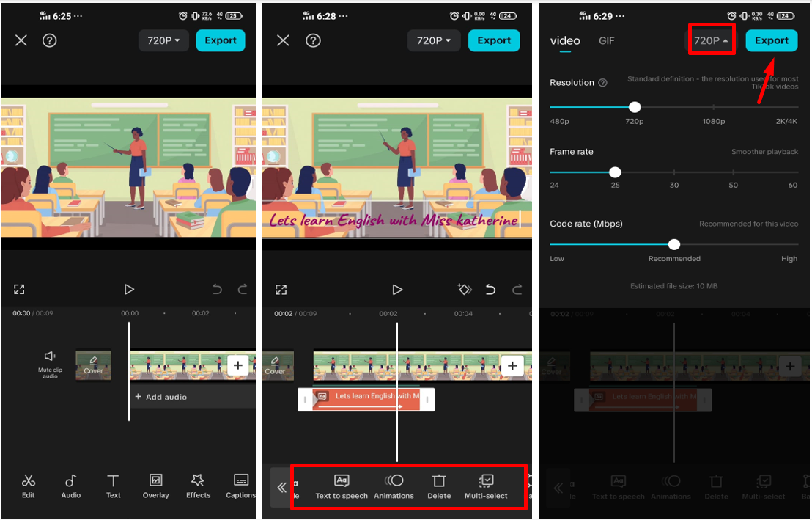The height and width of the screenshot is (520, 812).
Task: Collapse toolbar with double-chevron back button
Action: [x=281, y=487]
